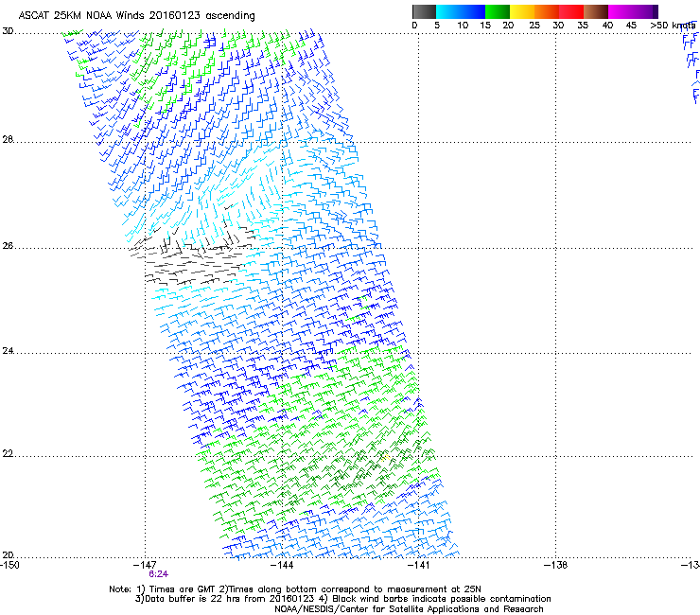Click the '15' label under the color bar

(485, 26)
